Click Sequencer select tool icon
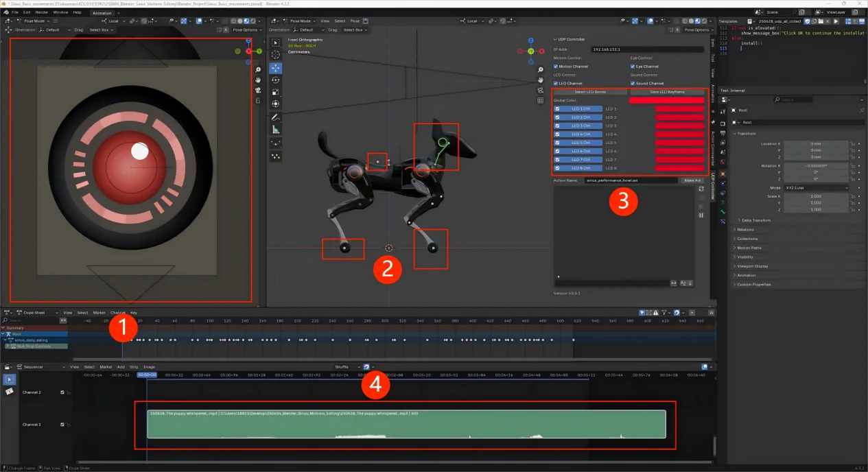The image size is (868, 472). (10, 379)
